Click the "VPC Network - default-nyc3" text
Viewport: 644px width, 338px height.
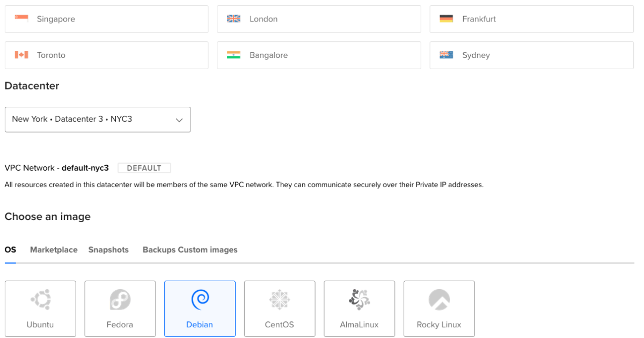56,168
